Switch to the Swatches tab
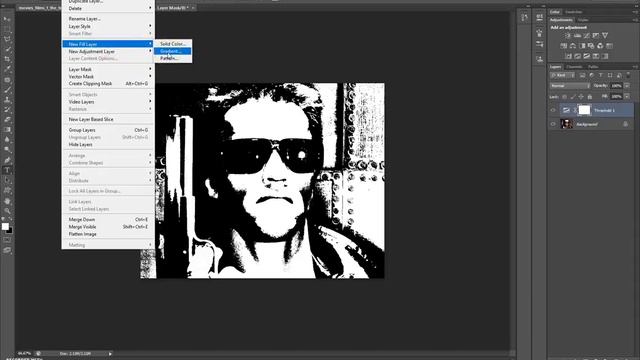640x360 pixels. [x=574, y=12]
